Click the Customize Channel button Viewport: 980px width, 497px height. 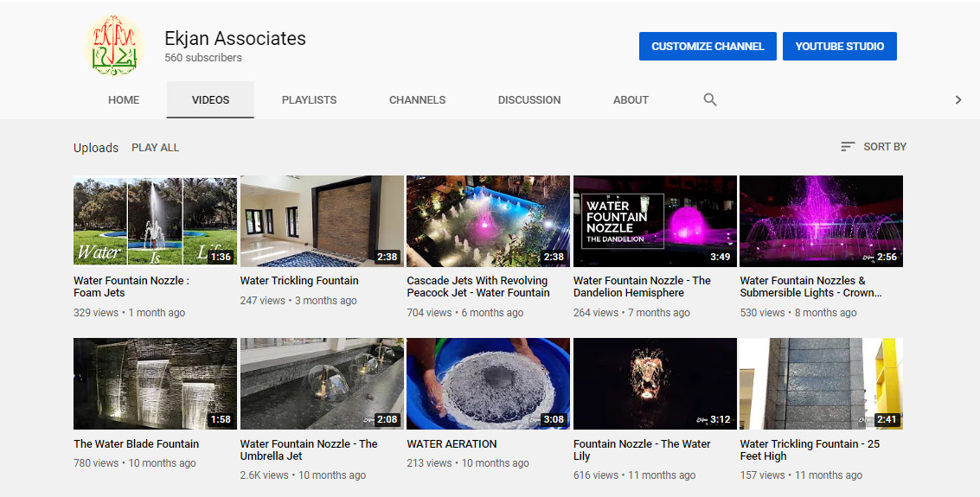point(708,46)
